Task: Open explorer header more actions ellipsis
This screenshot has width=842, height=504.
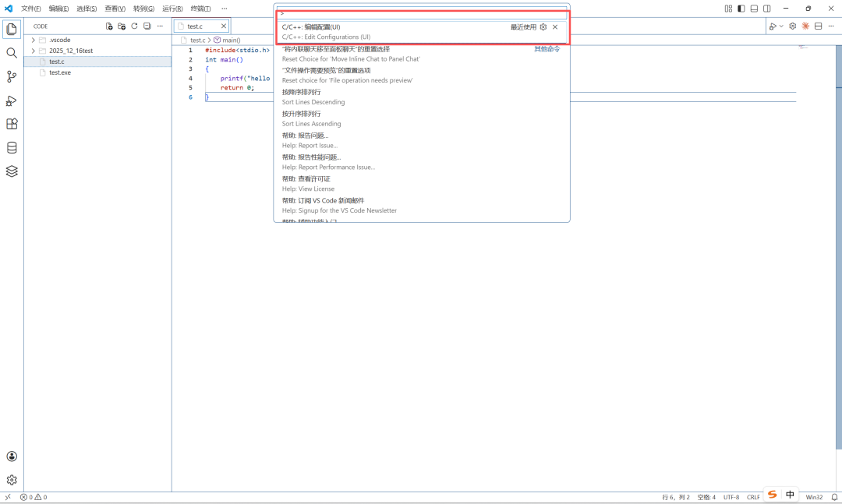Action: [x=160, y=26]
